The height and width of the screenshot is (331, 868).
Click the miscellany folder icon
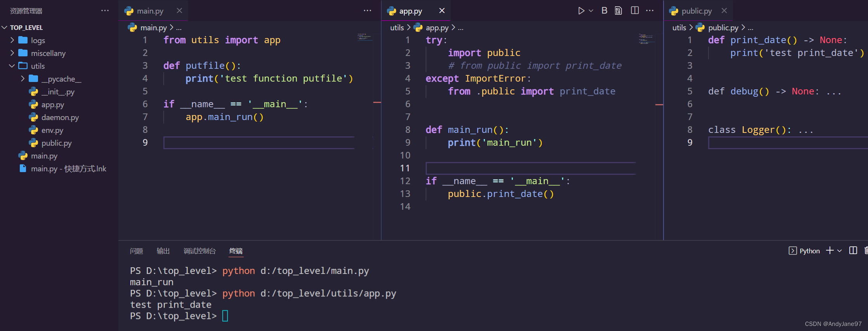23,53
